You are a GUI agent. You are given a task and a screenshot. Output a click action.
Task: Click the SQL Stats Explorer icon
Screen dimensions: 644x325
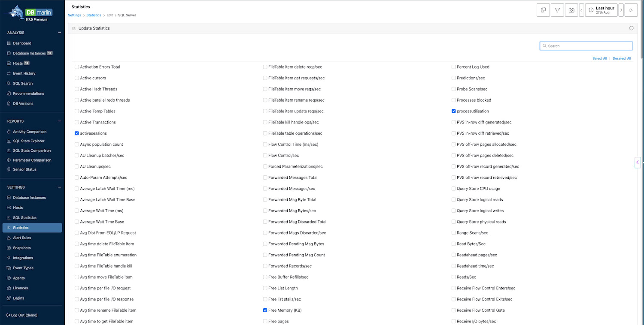coord(9,141)
